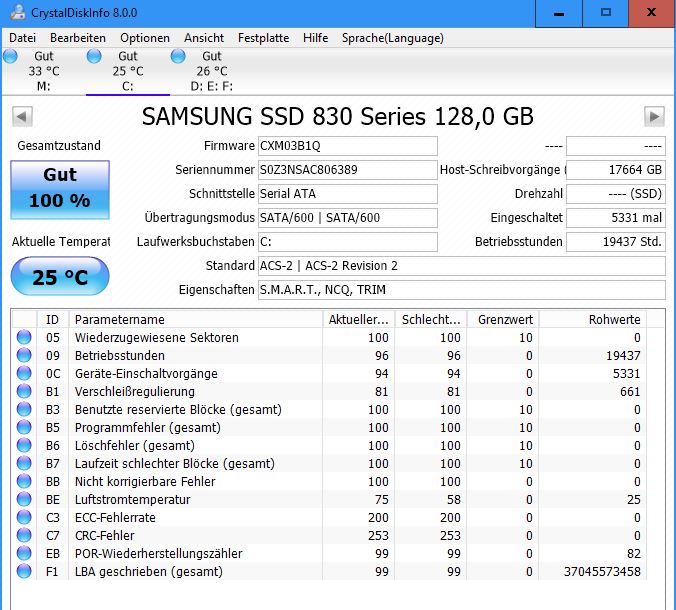Open the Festplatte menu
676x610 pixels.
click(x=263, y=38)
